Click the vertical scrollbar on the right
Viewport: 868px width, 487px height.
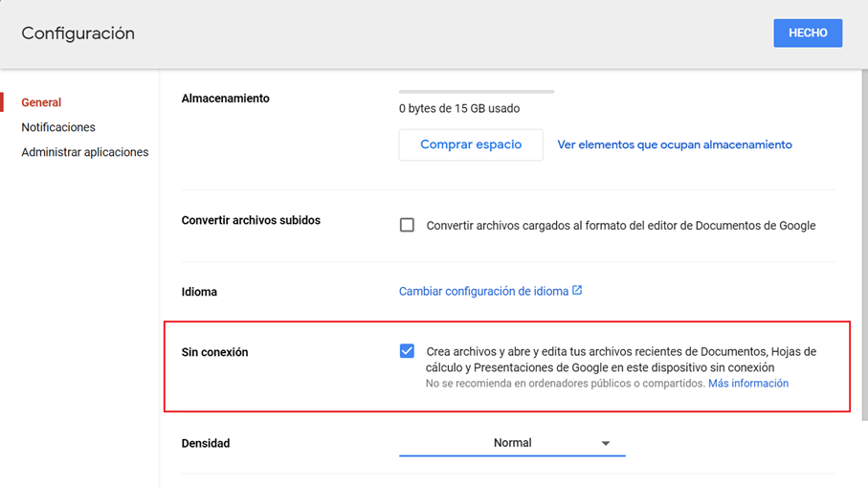coord(863,239)
